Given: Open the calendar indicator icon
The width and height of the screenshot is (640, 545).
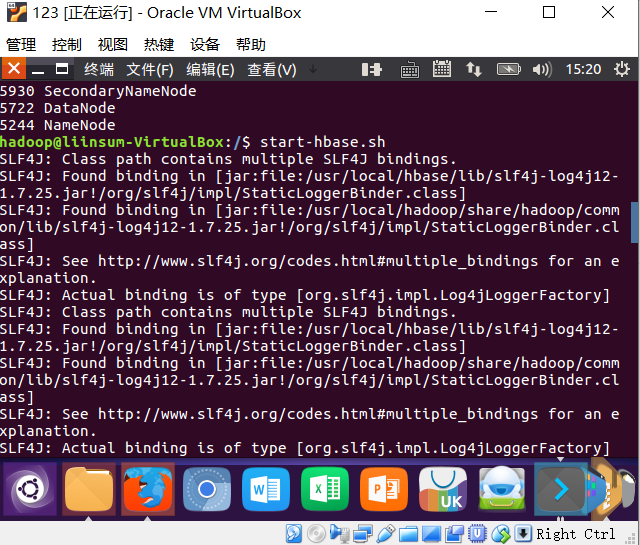Looking at the screenshot, I should [442, 69].
